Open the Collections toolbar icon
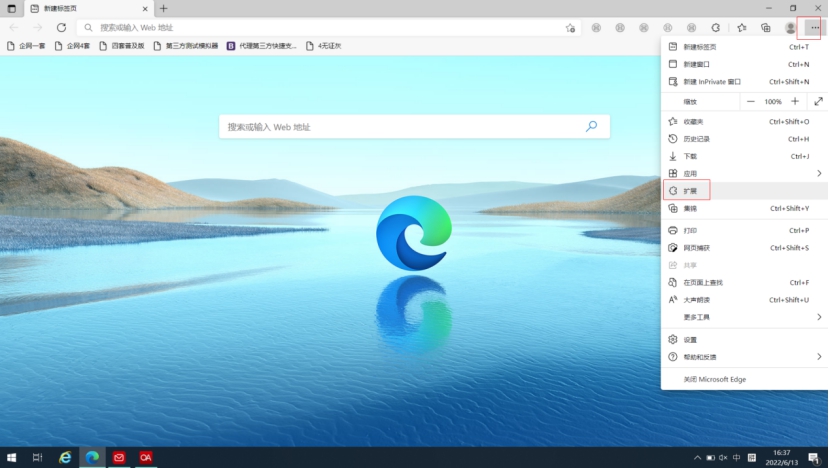Image resolution: width=829 pixels, height=468 pixels. coord(766,28)
